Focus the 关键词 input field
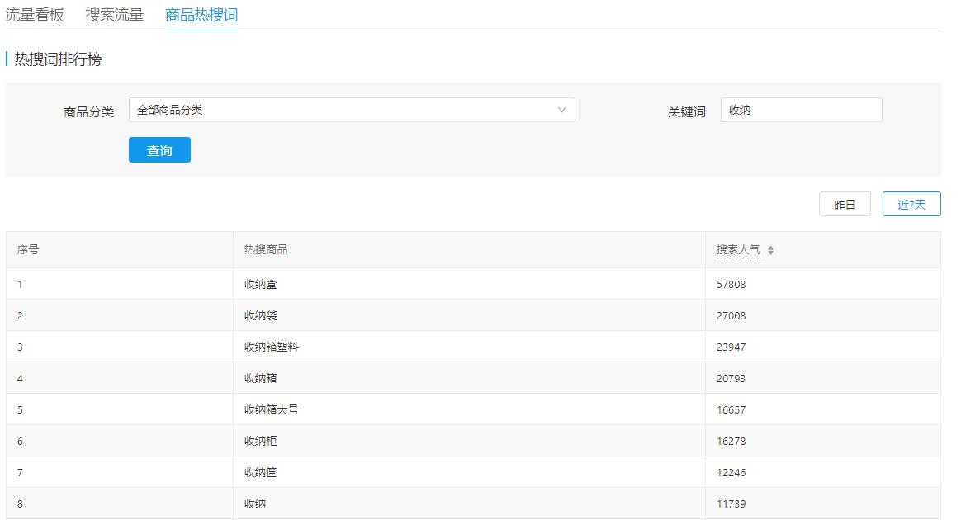980x520 pixels. [800, 110]
